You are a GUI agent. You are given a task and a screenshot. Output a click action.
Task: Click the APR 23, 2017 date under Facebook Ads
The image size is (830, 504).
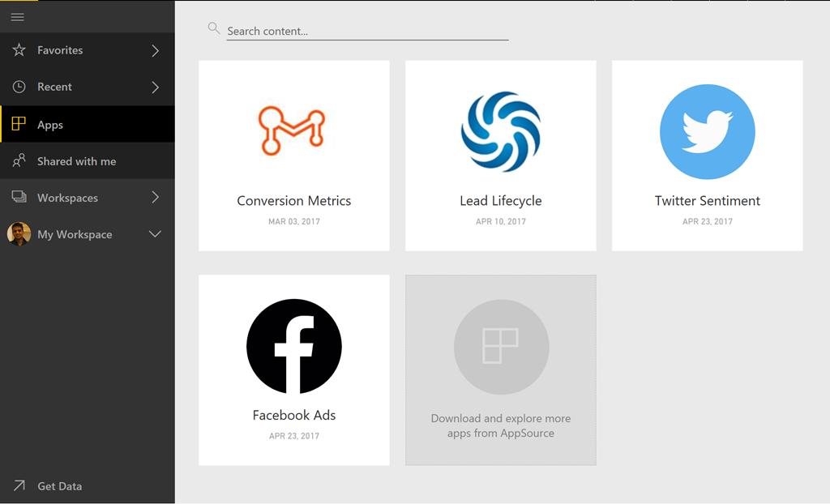293,436
